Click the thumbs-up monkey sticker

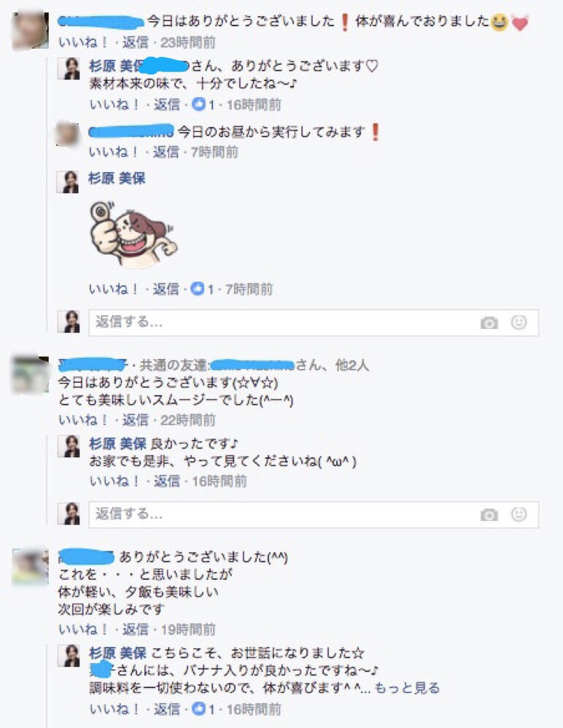click(x=133, y=234)
